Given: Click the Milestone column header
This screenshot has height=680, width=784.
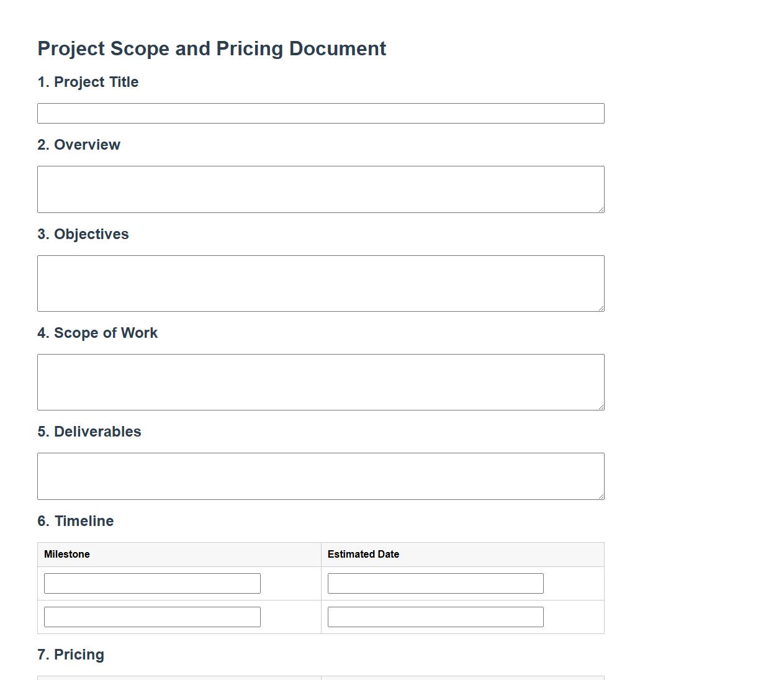Looking at the screenshot, I should coord(67,555).
